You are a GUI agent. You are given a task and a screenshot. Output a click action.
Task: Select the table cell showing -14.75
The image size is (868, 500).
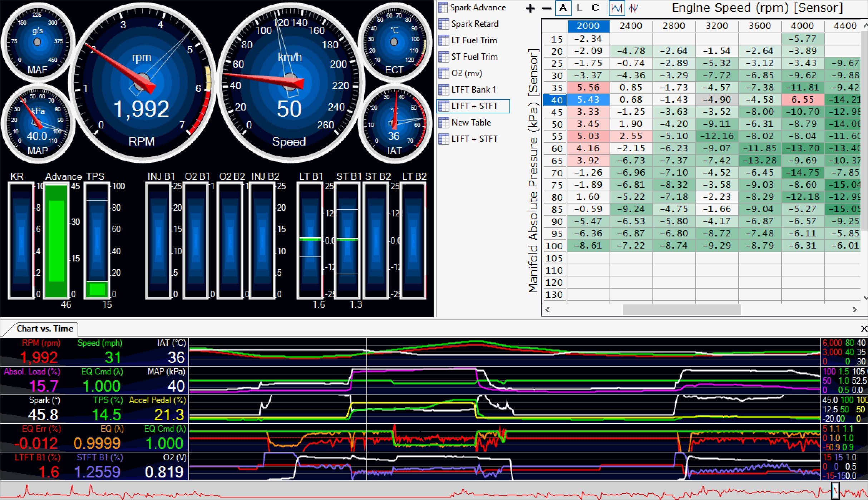click(803, 173)
